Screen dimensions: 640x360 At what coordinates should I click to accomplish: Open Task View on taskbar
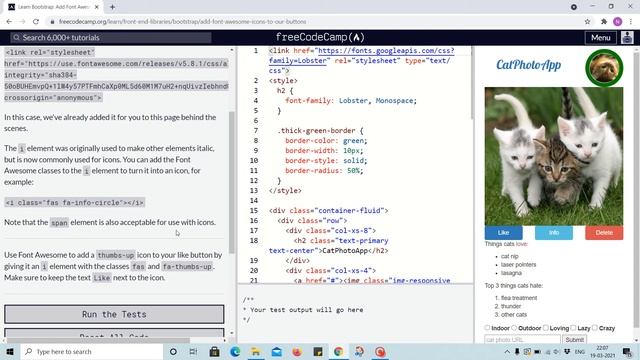pos(193,351)
